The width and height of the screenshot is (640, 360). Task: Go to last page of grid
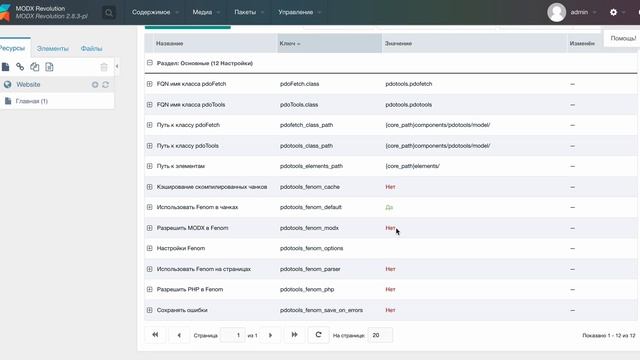(294, 335)
